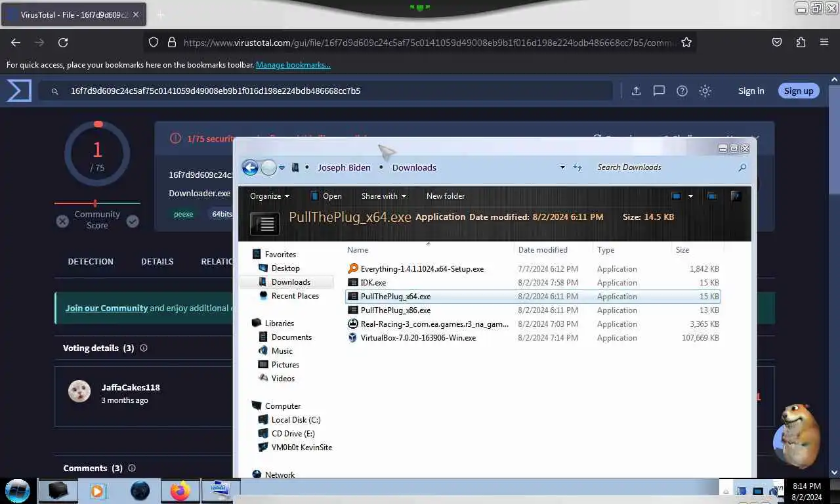
Task: Click Join our Community link
Action: click(106, 308)
